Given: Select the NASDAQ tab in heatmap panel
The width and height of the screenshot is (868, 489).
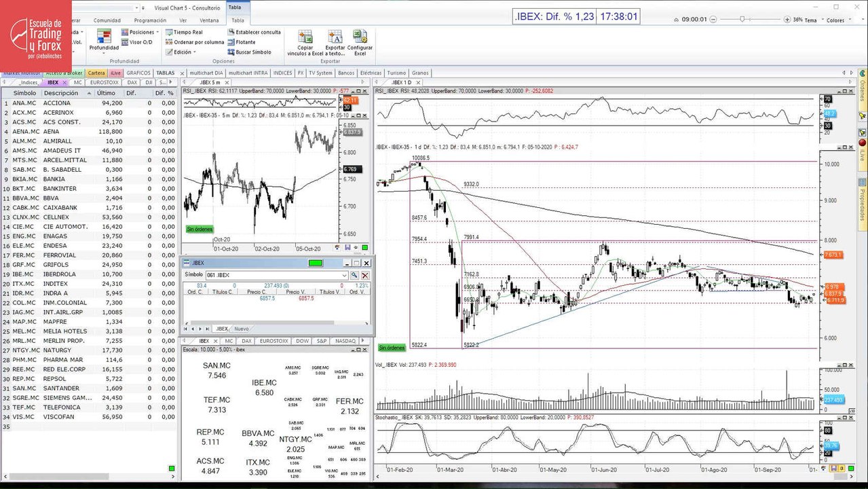Looking at the screenshot, I should pos(345,341).
